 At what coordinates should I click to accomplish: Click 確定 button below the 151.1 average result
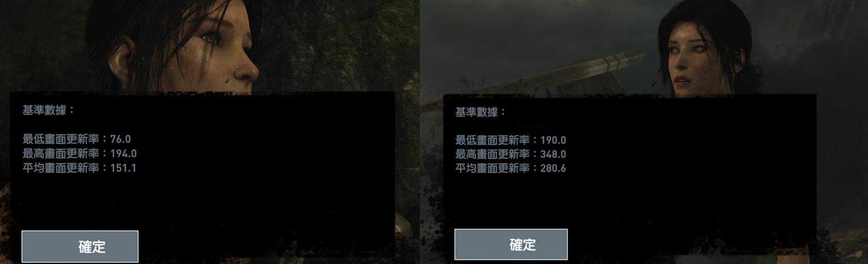pyautogui.click(x=80, y=246)
